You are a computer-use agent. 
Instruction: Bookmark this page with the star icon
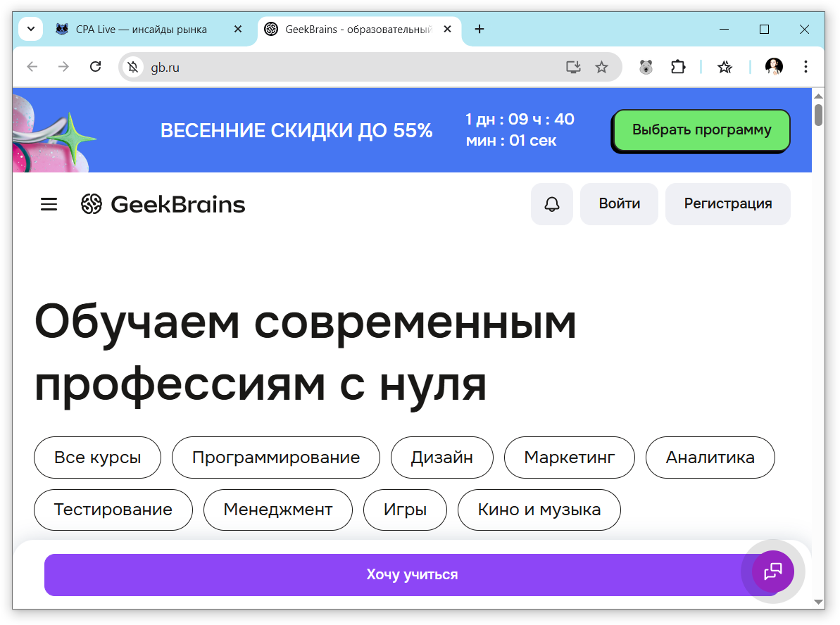click(601, 67)
